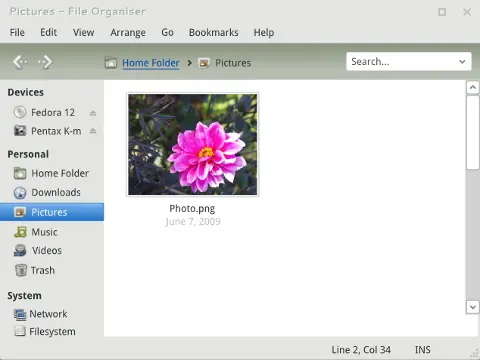This screenshot has width=480, height=360.
Task: Open the Edit menu
Action: [49, 32]
